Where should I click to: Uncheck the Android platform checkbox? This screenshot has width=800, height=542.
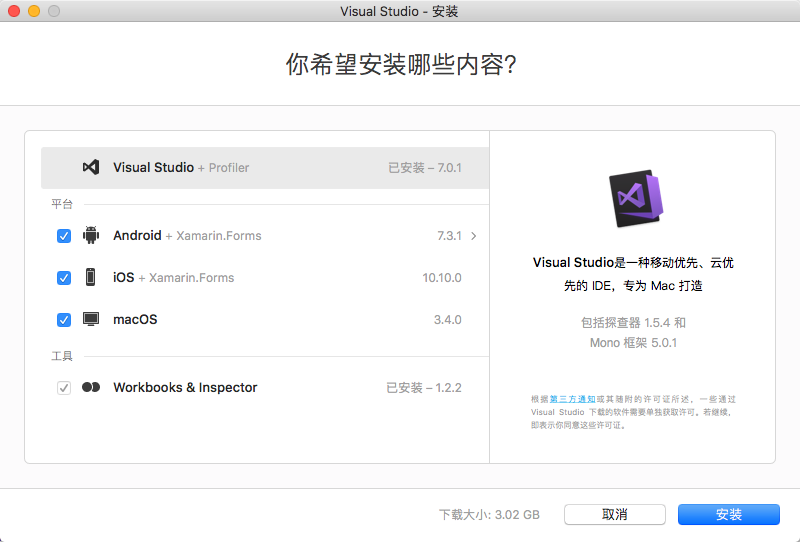click(64, 236)
